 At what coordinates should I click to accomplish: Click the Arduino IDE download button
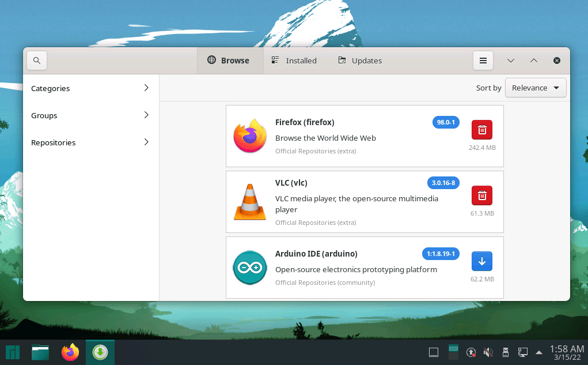tap(482, 261)
